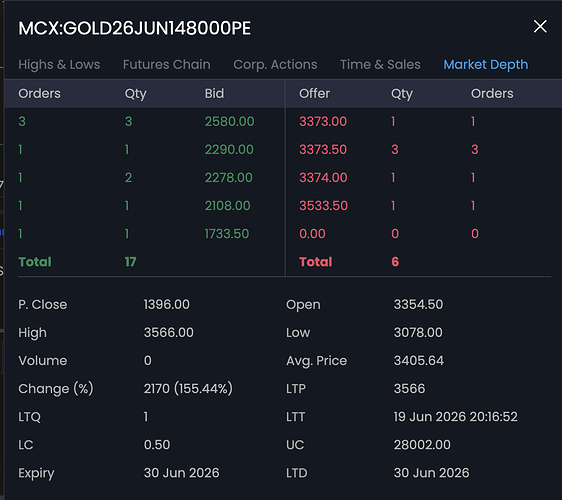This screenshot has height=500, width=562.
Task: Click LTP value 3566
Action: tap(409, 389)
